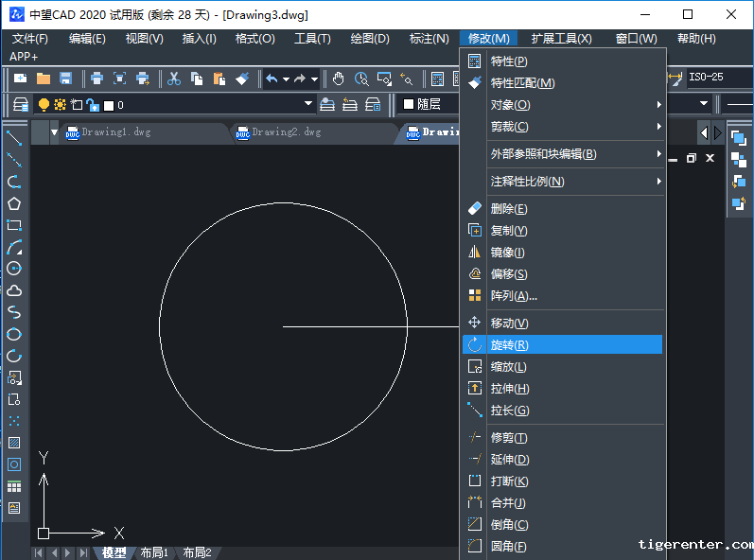
Task: Toggle the layer freeze sun icon
Action: 60,104
